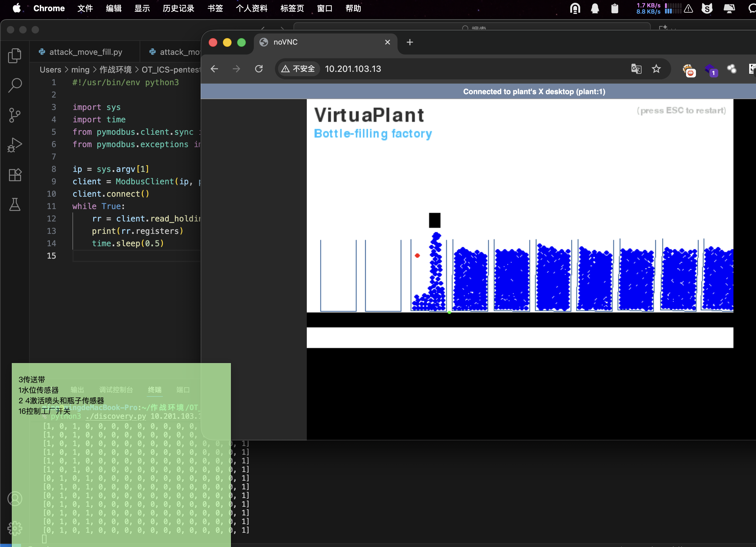Viewport: 756px width, 547px height.
Task: Open the Search view in VS Code sidebar
Action: click(x=15, y=85)
